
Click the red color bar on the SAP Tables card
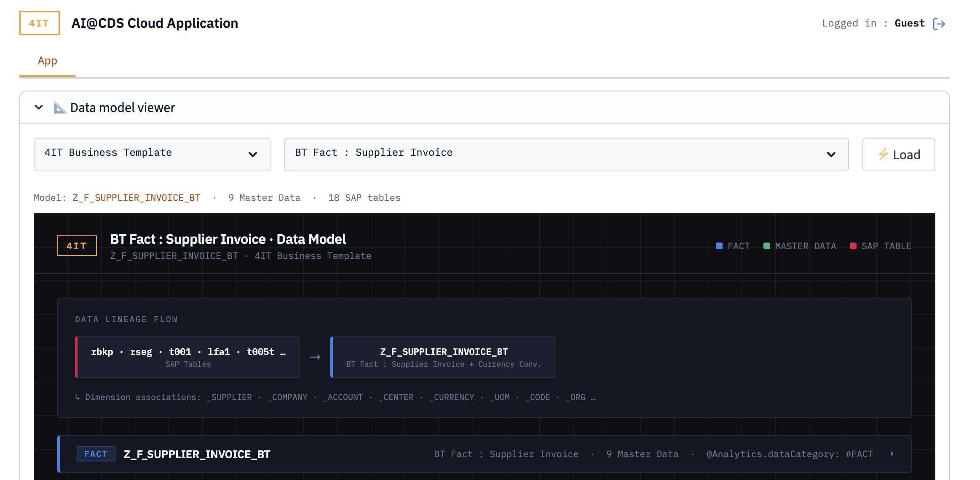tap(77, 357)
